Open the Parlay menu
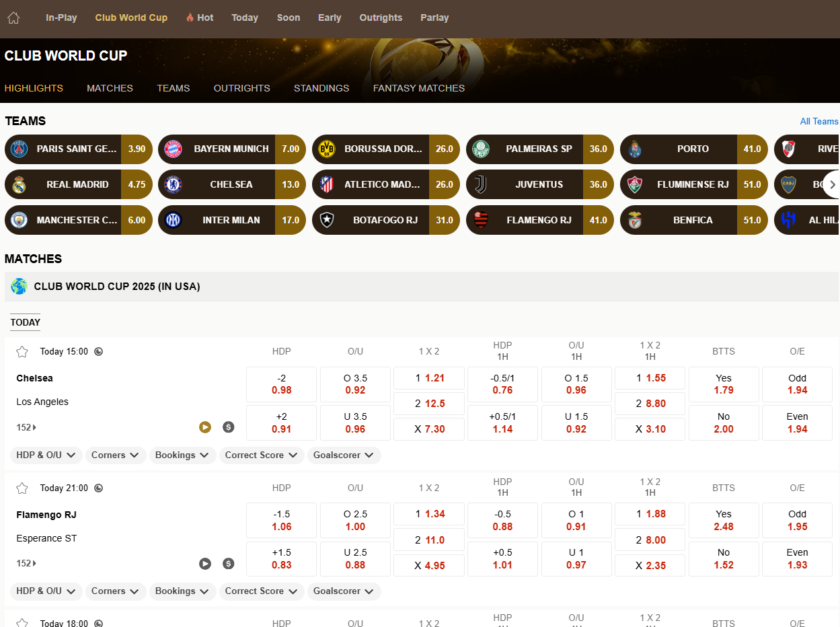Image resolution: width=840 pixels, height=627 pixels. (434, 18)
